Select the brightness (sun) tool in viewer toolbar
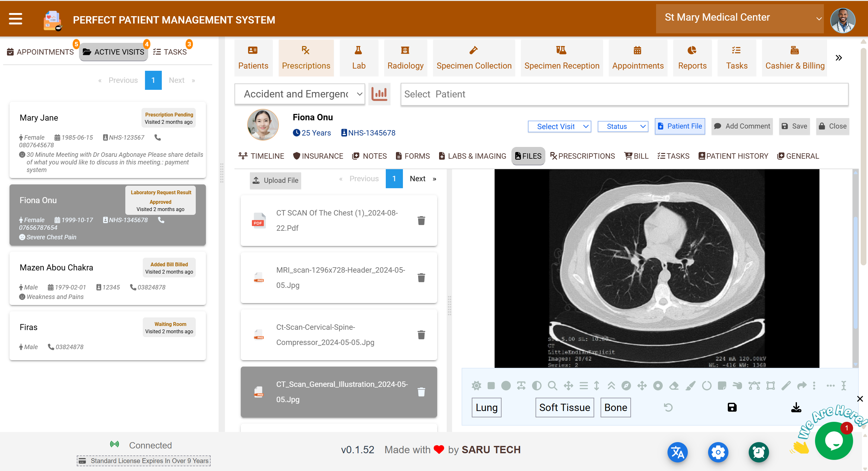Image resolution: width=868 pixels, height=471 pixels. 476,385
